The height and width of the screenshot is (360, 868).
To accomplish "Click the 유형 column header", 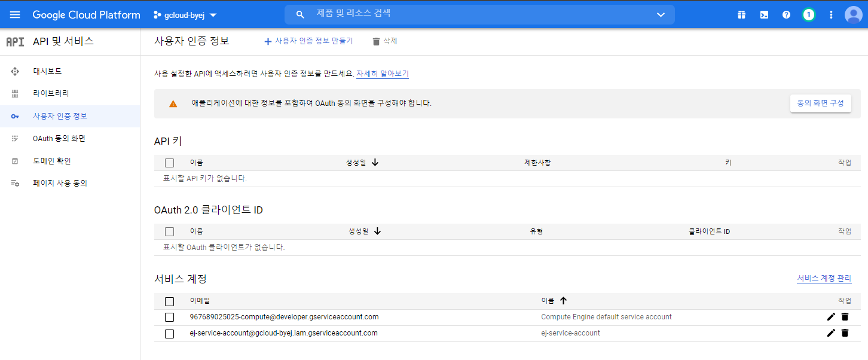I will click(536, 231).
